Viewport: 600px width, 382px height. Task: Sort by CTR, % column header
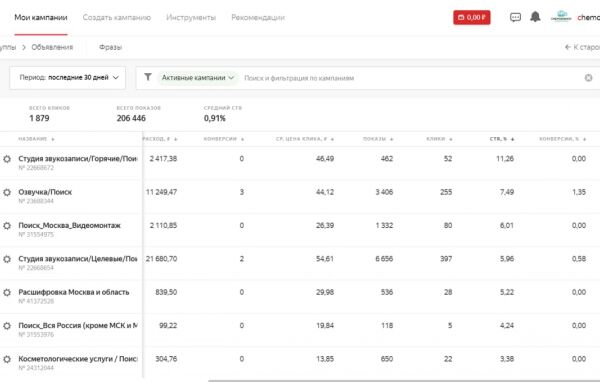tap(502, 139)
